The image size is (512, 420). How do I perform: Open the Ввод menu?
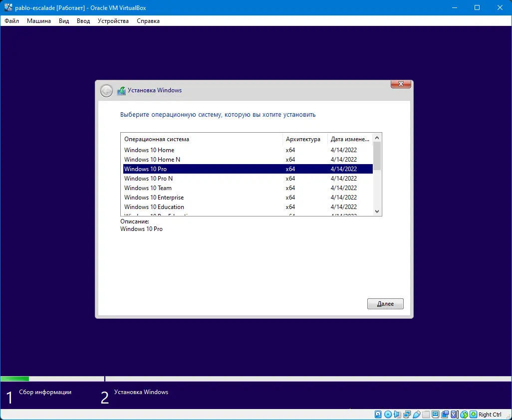tap(83, 21)
